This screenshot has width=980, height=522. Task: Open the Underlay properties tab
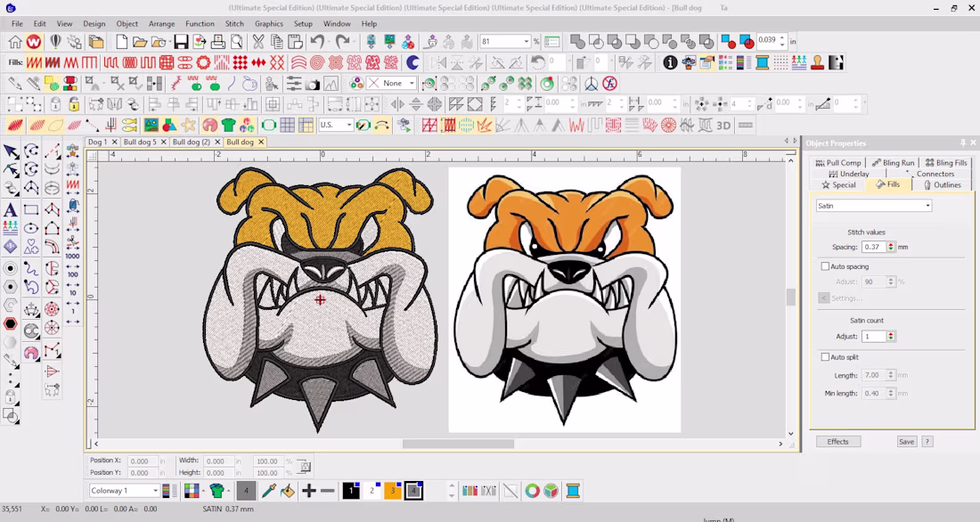coord(848,174)
